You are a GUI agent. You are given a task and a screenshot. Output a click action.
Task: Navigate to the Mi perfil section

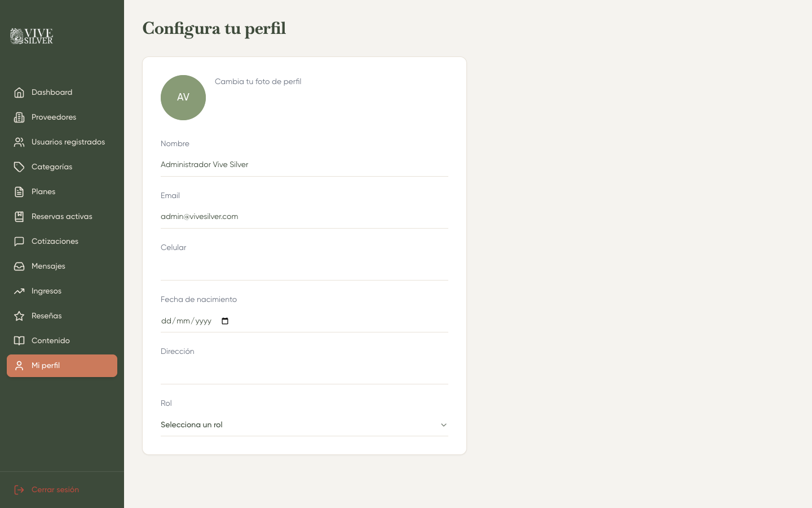(x=45, y=365)
